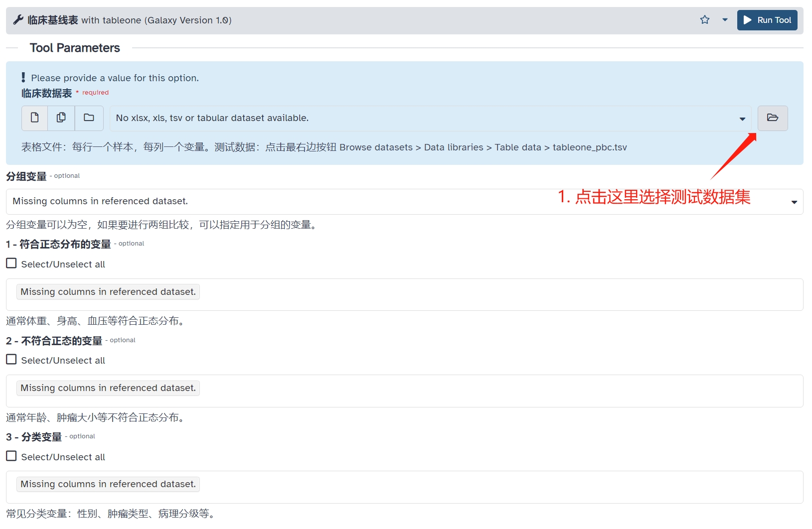Viewport: 812px width, 529px height.
Task: Select single dataset input icon
Action: click(35, 118)
